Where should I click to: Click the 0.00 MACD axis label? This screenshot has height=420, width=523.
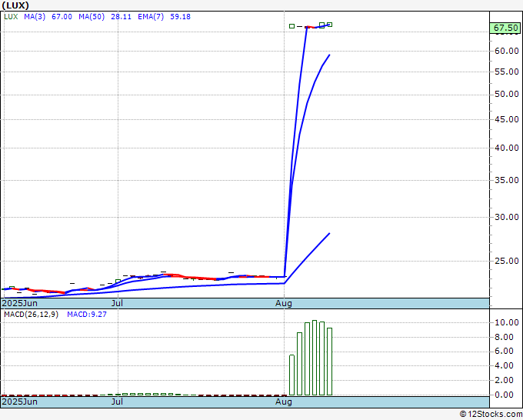504,395
